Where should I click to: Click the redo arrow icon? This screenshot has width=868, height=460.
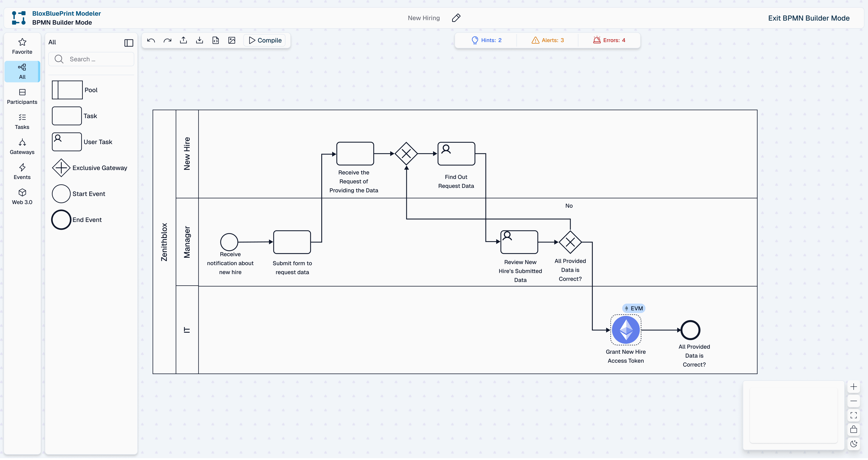pos(167,40)
